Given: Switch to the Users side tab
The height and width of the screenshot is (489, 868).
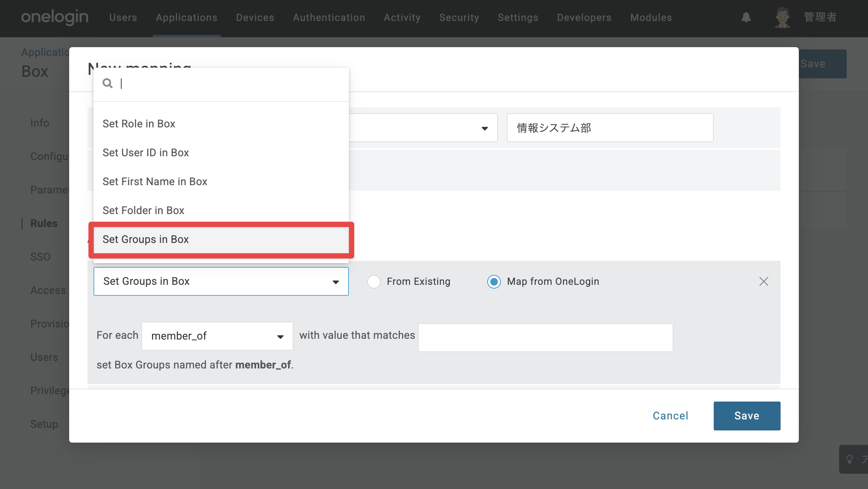Looking at the screenshot, I should pyautogui.click(x=44, y=357).
